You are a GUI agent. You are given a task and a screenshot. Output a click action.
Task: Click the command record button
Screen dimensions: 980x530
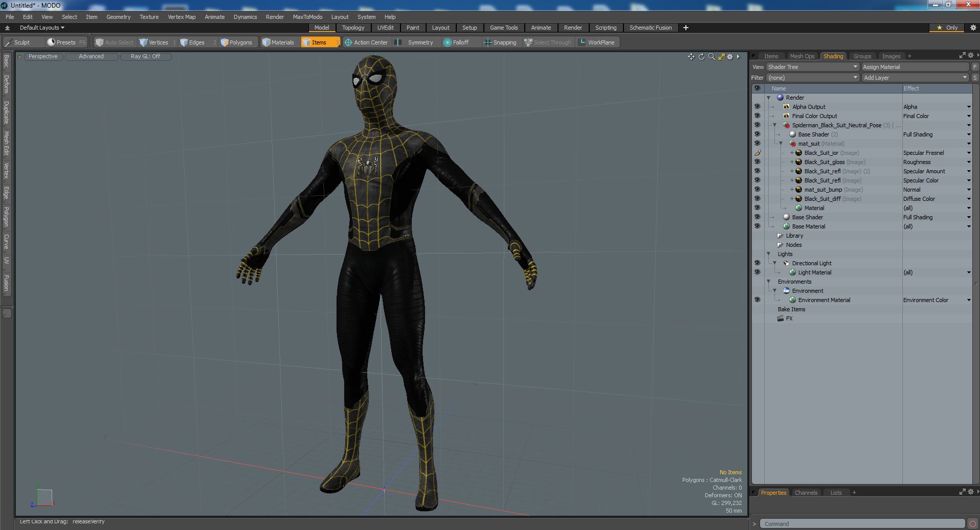pyautogui.click(x=973, y=523)
